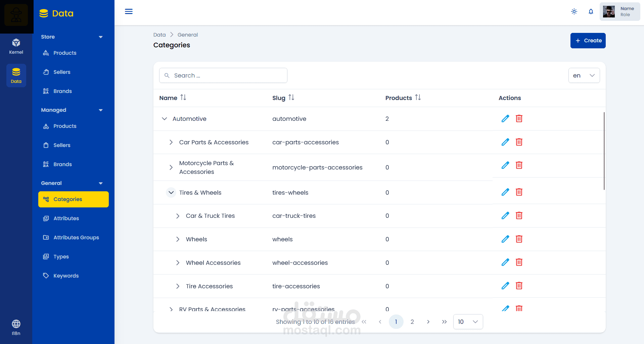
Task: Go to page 2 of entries
Action: coord(412,322)
